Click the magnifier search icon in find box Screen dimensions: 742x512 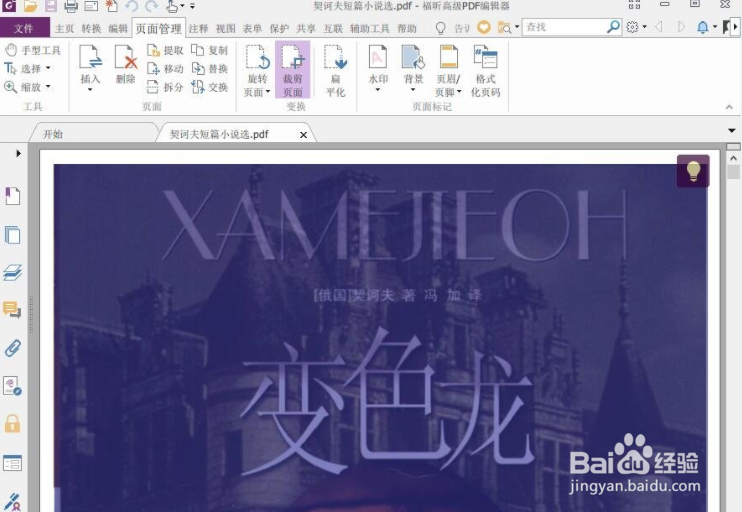613,27
